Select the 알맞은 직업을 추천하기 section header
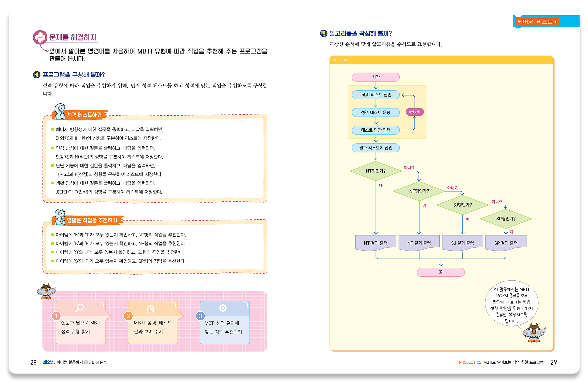The width and height of the screenshot is (588, 382). coord(92,220)
